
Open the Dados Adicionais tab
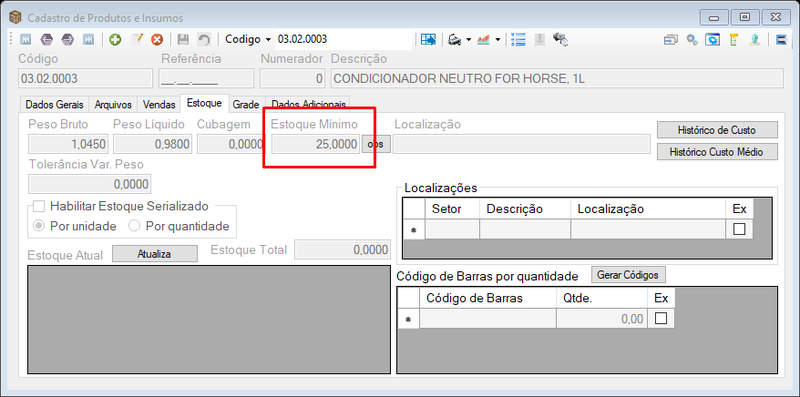pyautogui.click(x=308, y=105)
